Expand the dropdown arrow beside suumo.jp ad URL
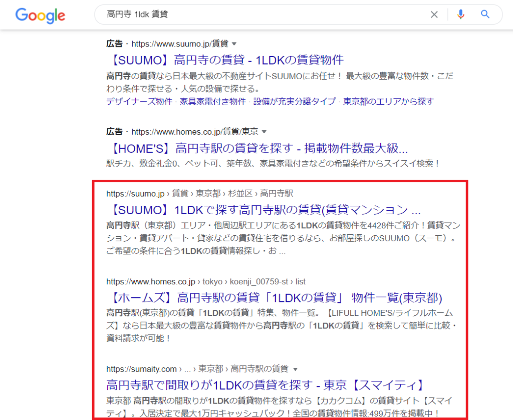The width and height of the screenshot is (513, 420). click(x=234, y=44)
